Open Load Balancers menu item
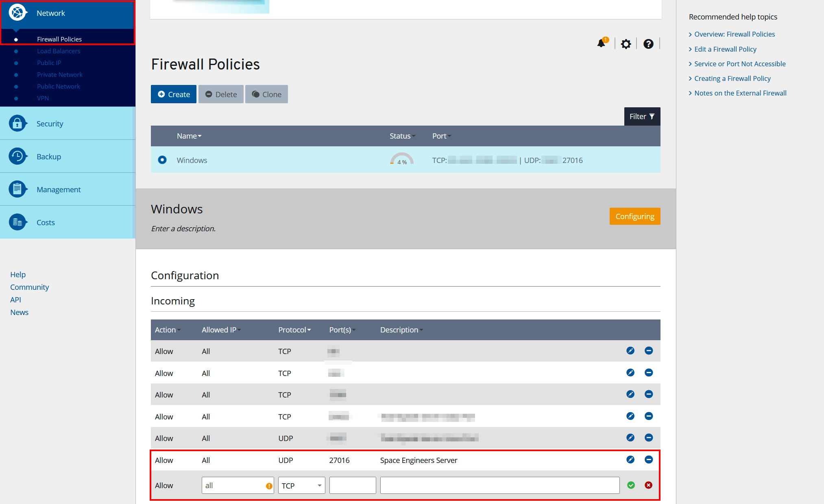Viewport: 824px width, 504px height. coord(59,51)
